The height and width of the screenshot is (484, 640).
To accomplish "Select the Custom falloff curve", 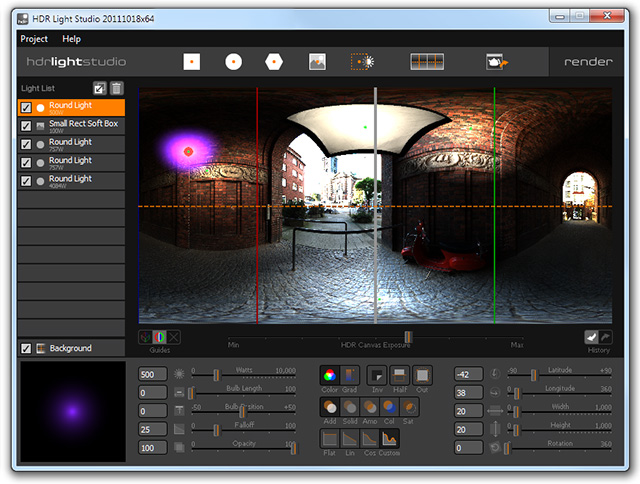I will click(x=389, y=439).
